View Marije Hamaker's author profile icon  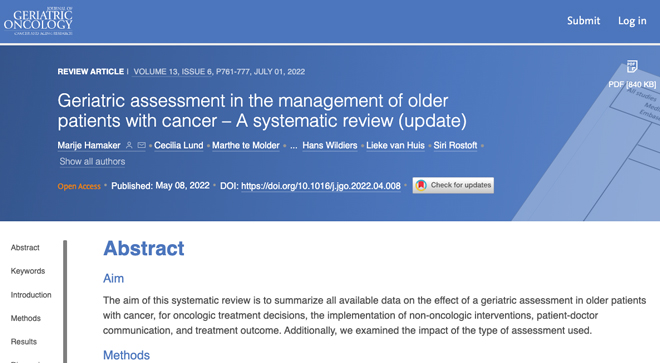129,145
